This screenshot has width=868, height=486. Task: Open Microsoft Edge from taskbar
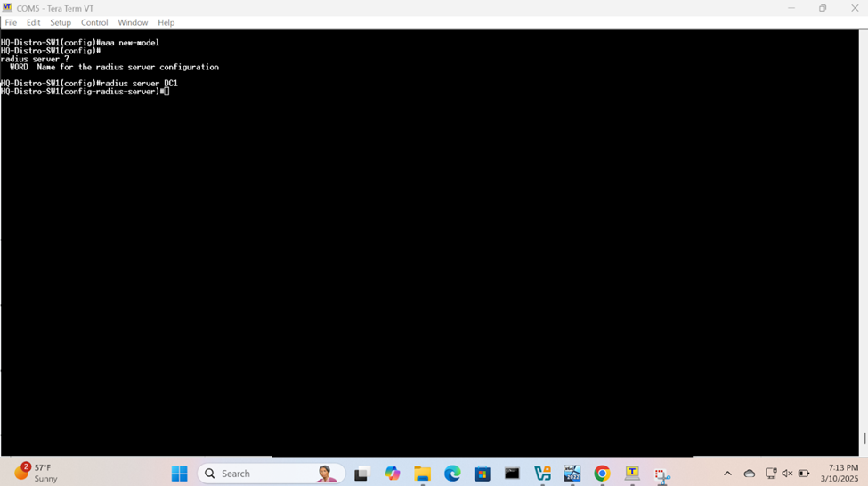tap(452, 474)
